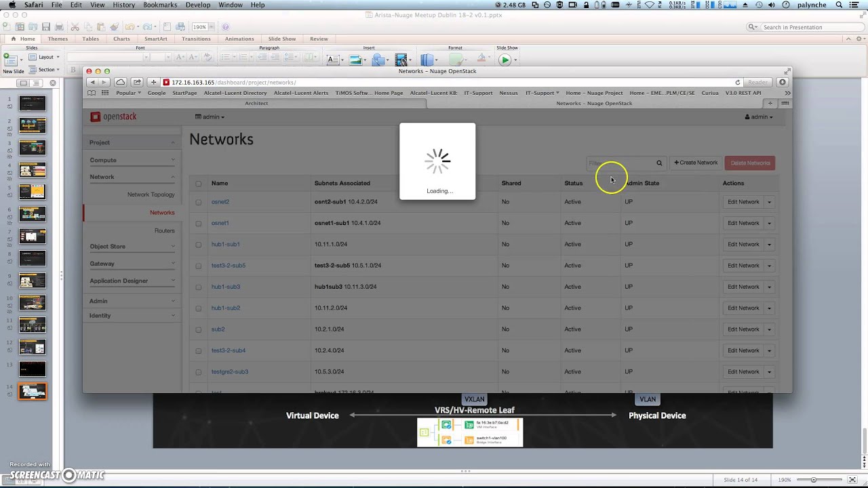The width and height of the screenshot is (868, 488).
Task: Check the test3-2-sub5 row checkbox
Action: click(199, 266)
